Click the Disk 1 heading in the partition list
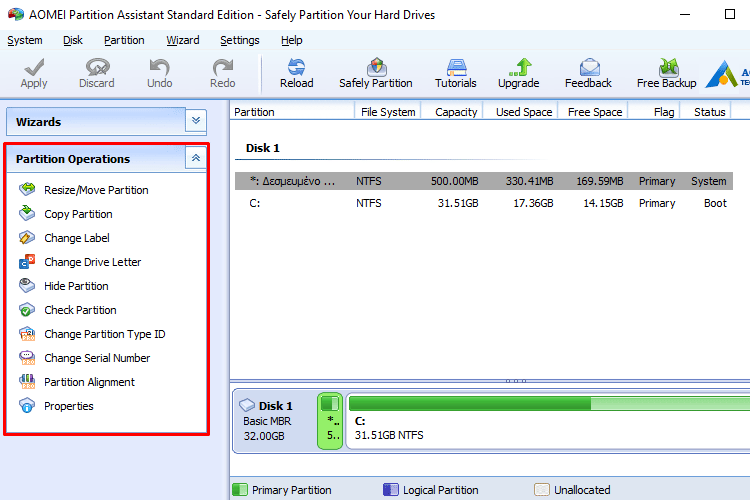 [x=263, y=148]
